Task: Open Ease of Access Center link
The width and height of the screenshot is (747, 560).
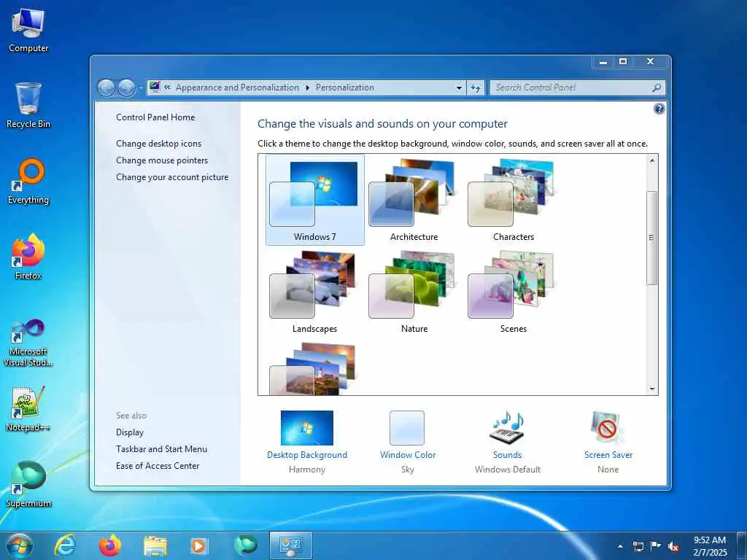Action: 158,466
